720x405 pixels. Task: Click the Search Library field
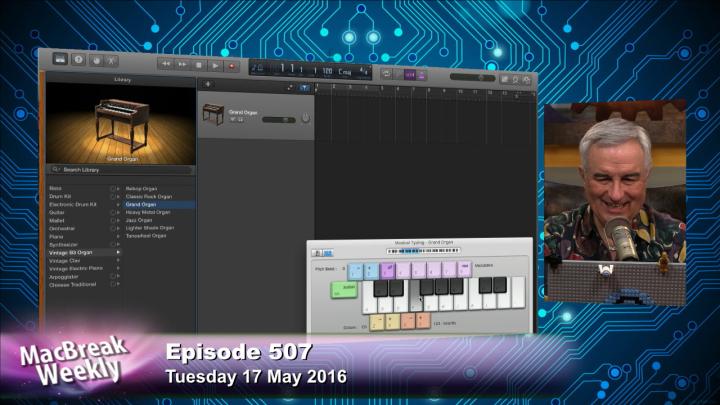pos(121,170)
